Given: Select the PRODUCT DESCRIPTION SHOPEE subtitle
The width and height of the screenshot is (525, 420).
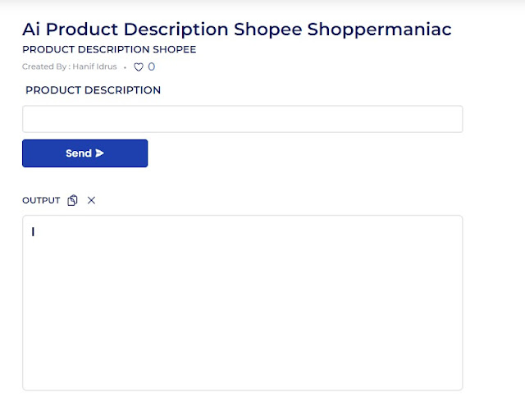Looking at the screenshot, I should click(x=109, y=49).
